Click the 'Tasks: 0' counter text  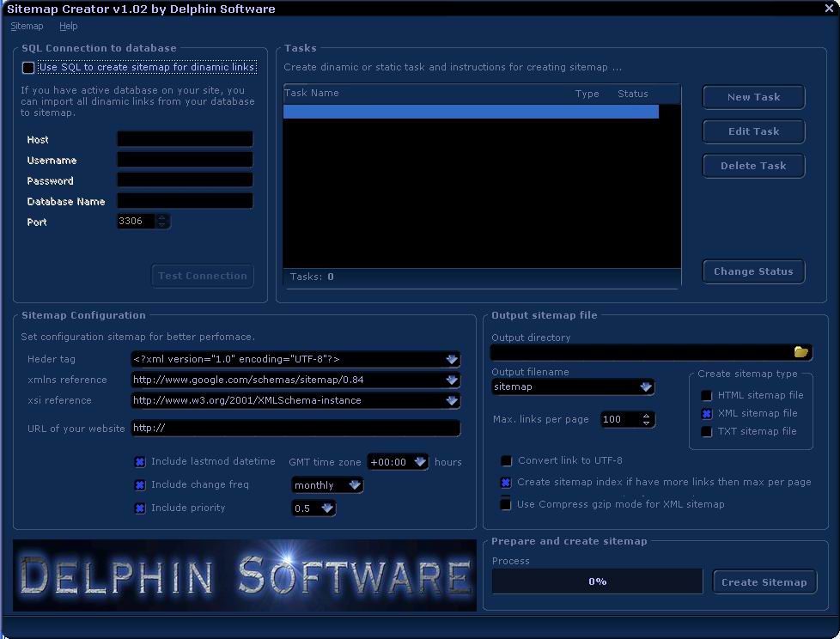(x=311, y=277)
